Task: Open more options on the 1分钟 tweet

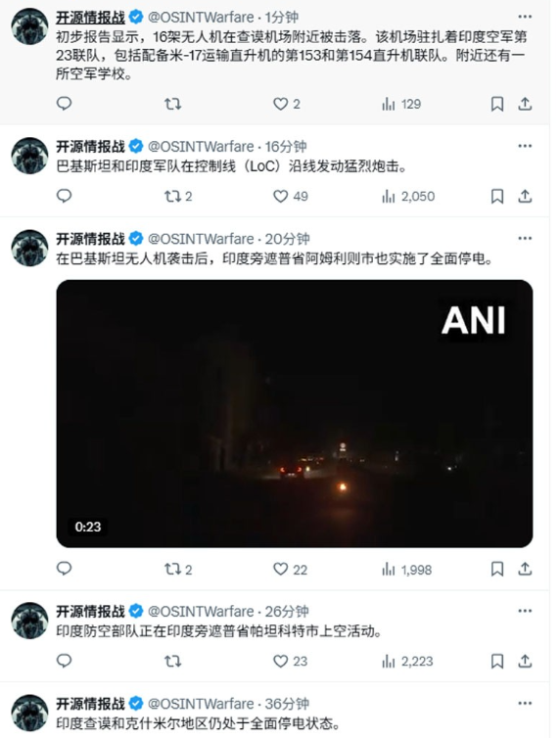Action: pyautogui.click(x=525, y=17)
